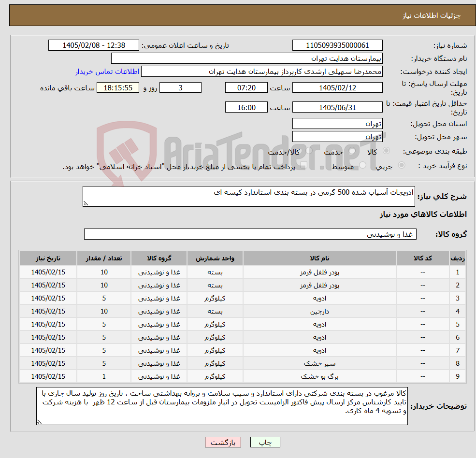
Task: Click the goods group field غذا و نوشیدنی
Action: [250, 234]
